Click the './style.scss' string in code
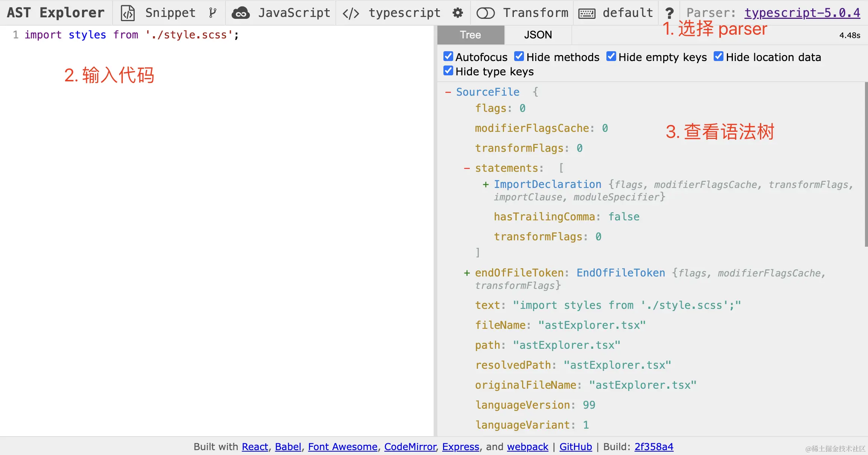Screen dimensions: 868x455 click(x=189, y=35)
